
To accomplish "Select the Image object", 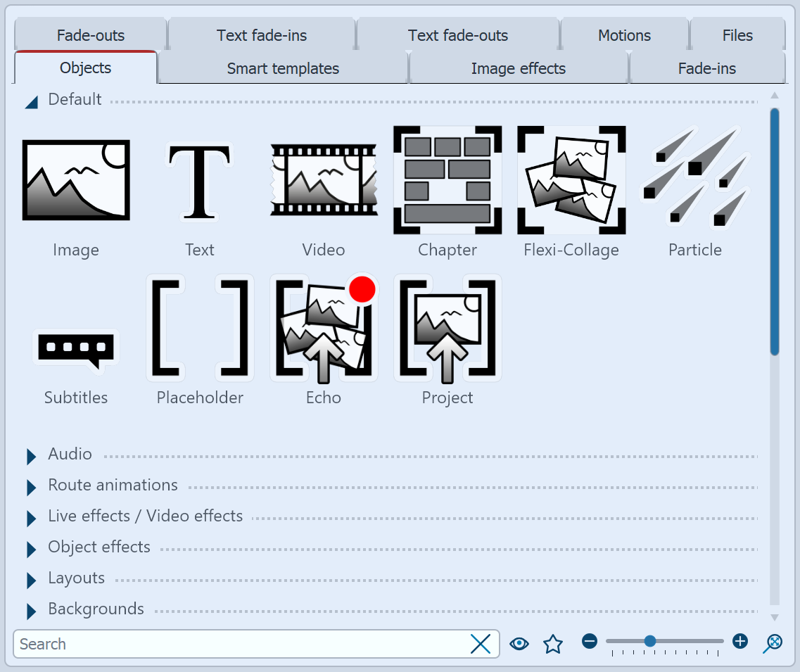I will point(75,179).
